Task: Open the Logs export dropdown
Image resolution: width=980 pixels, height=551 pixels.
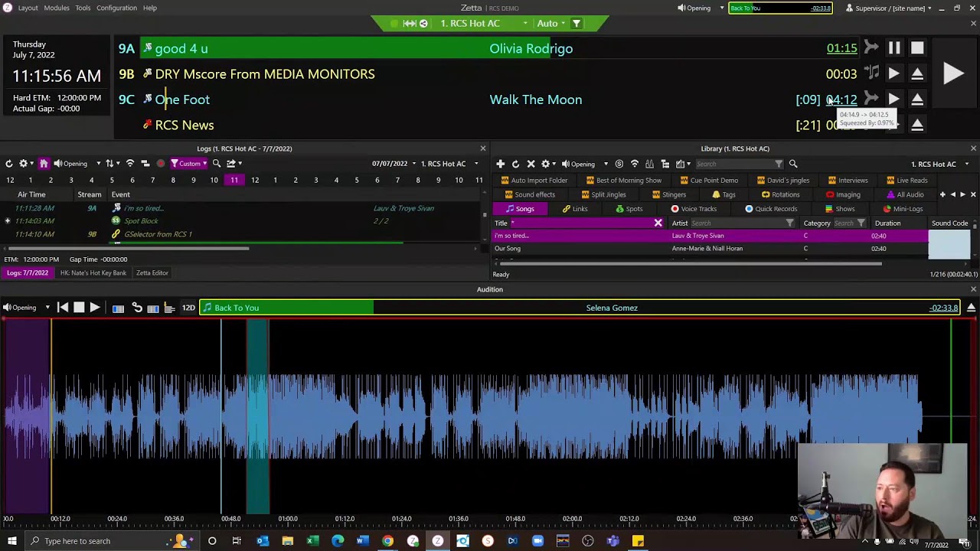Action: coord(234,164)
